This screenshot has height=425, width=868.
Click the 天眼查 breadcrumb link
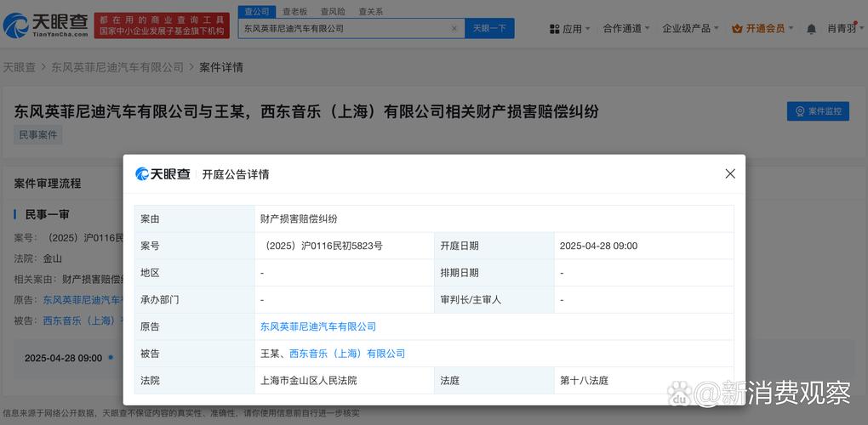coord(20,67)
